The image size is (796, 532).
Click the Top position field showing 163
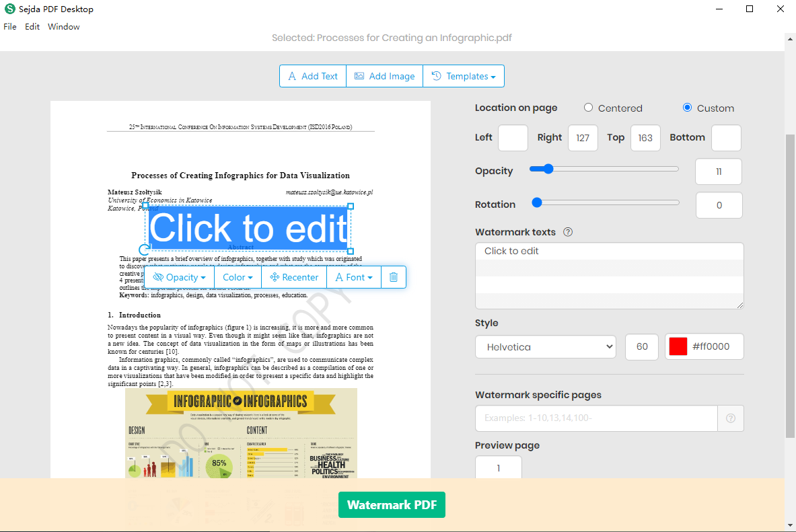(x=645, y=138)
